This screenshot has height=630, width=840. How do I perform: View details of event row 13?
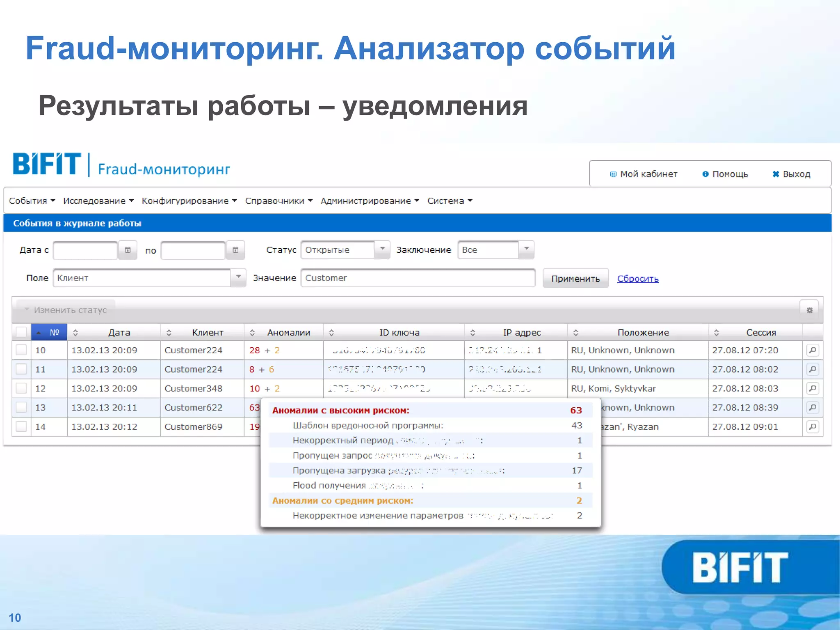click(x=812, y=408)
